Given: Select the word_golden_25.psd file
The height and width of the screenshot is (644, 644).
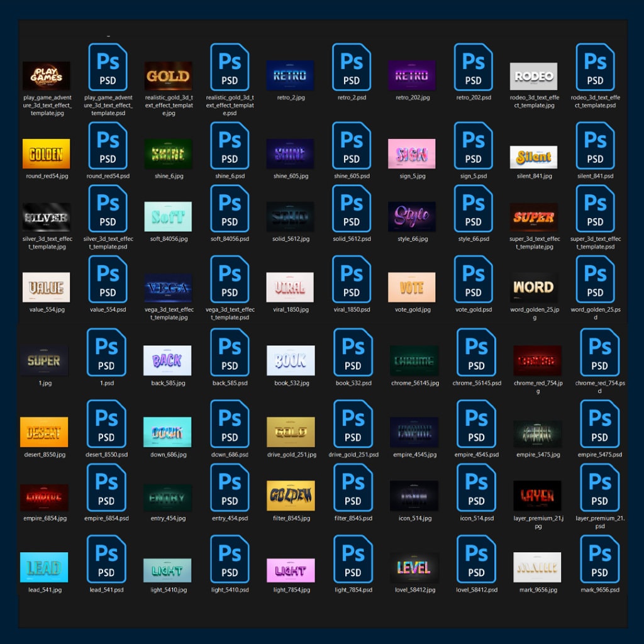Looking at the screenshot, I should pyautogui.click(x=595, y=281).
